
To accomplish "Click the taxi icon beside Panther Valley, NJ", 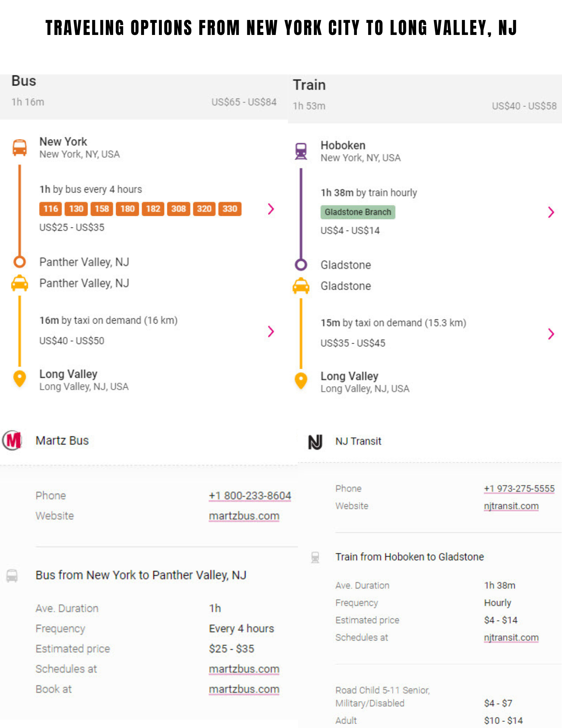I will tap(20, 283).
